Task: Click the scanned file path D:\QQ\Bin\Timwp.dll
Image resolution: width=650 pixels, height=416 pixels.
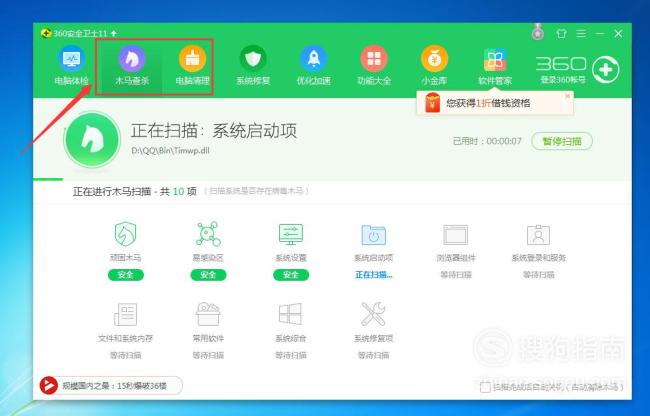Action: point(170,150)
